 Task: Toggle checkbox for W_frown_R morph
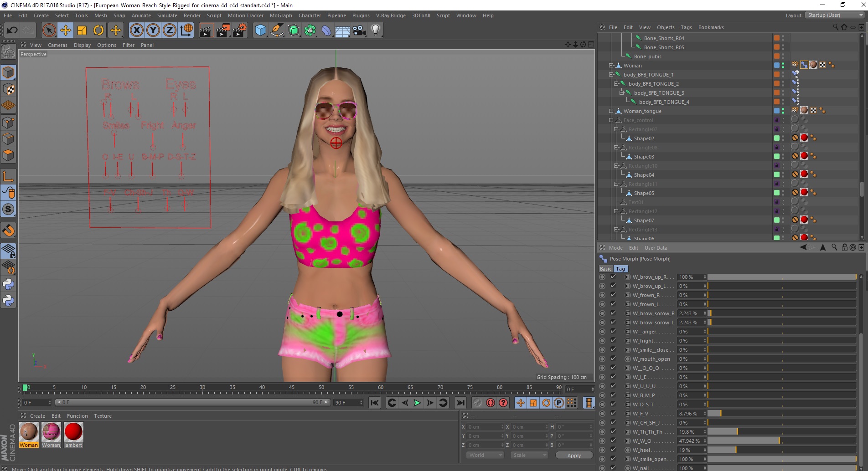(x=613, y=295)
